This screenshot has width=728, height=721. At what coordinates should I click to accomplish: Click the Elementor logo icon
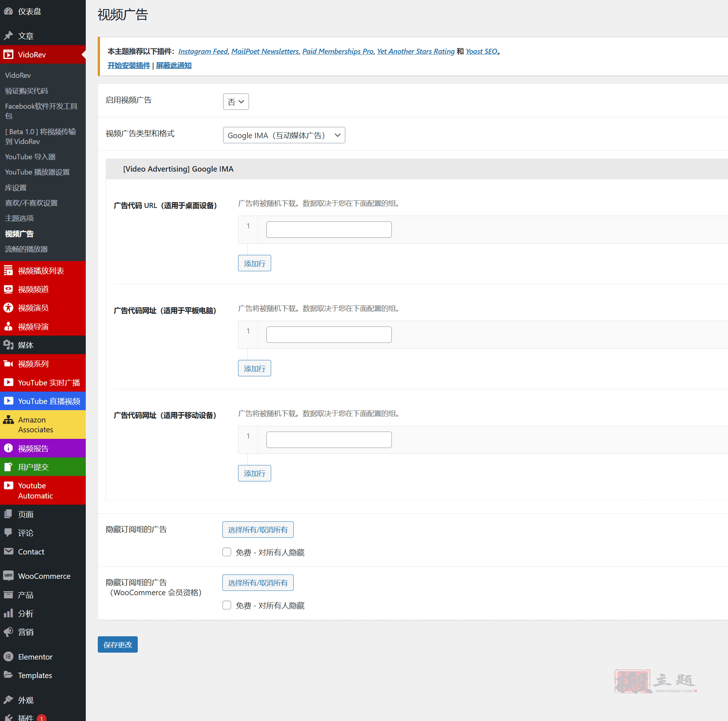point(8,657)
